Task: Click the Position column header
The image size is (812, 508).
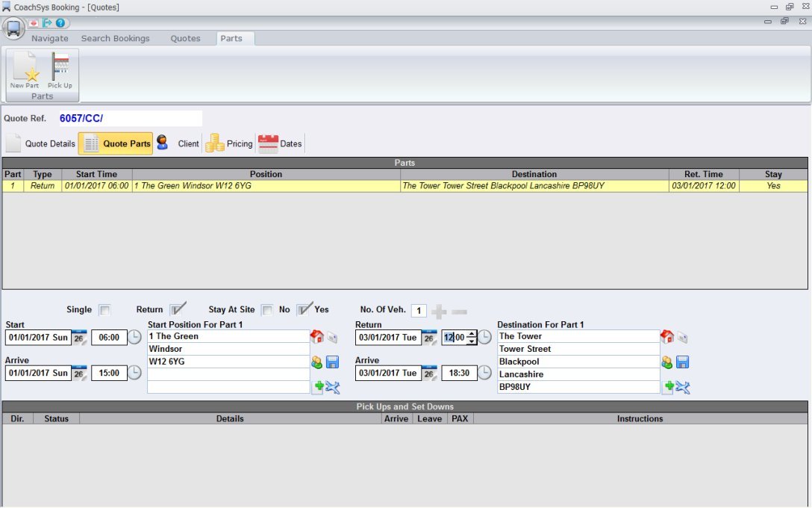Action: [266, 174]
